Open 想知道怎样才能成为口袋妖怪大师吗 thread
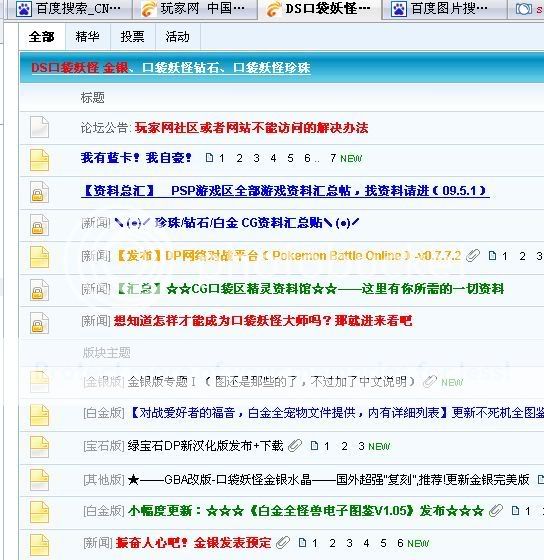 pos(263,321)
